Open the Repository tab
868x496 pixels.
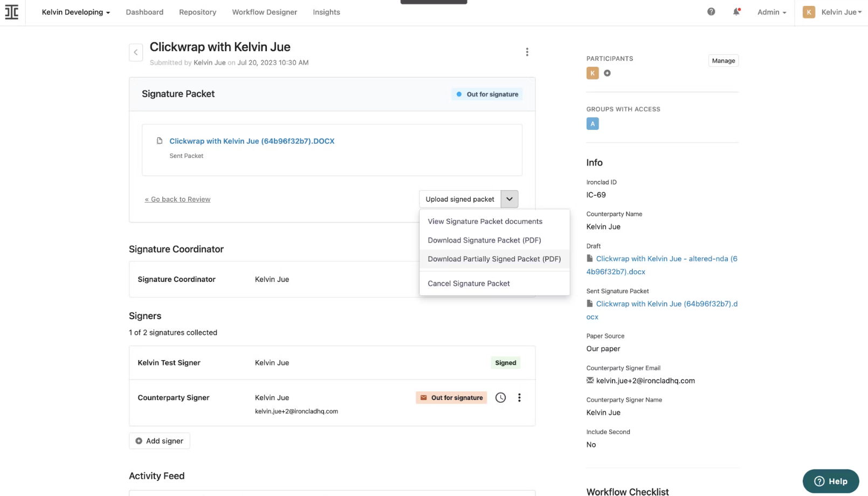pos(198,12)
